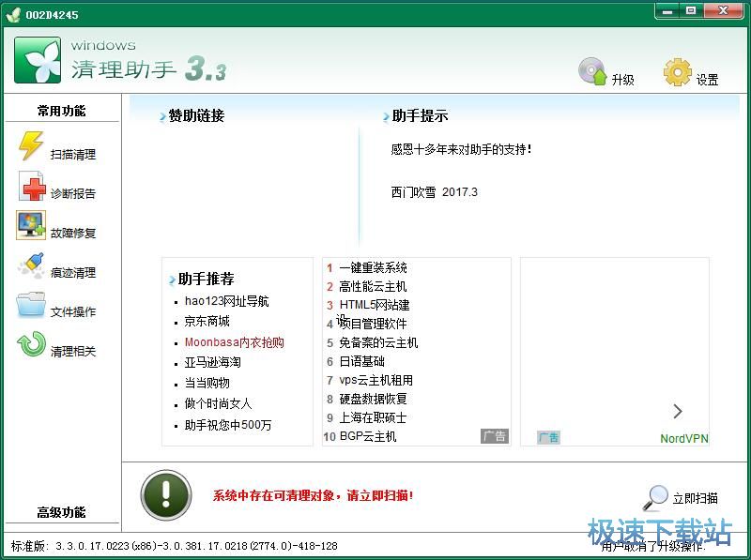Viewport: 751px width, 560px height.
Task: Click the lightning bolt scan-clean icon
Action: tap(31, 145)
